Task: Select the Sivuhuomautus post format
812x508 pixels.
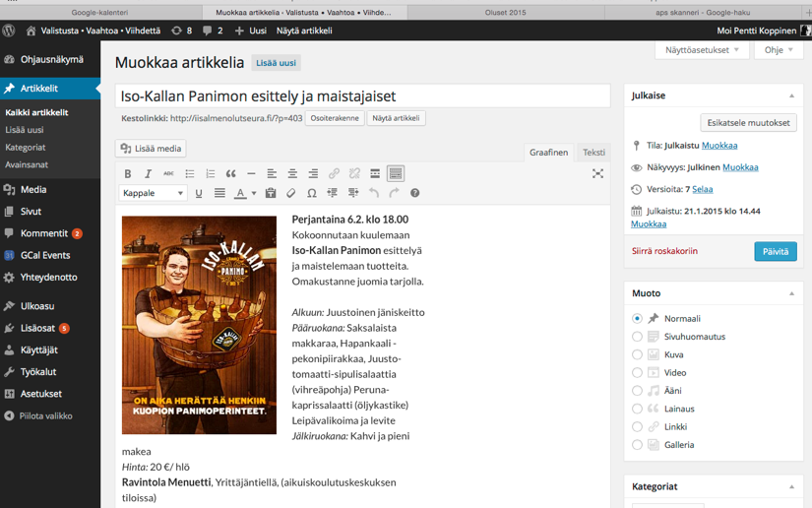Action: 637,337
